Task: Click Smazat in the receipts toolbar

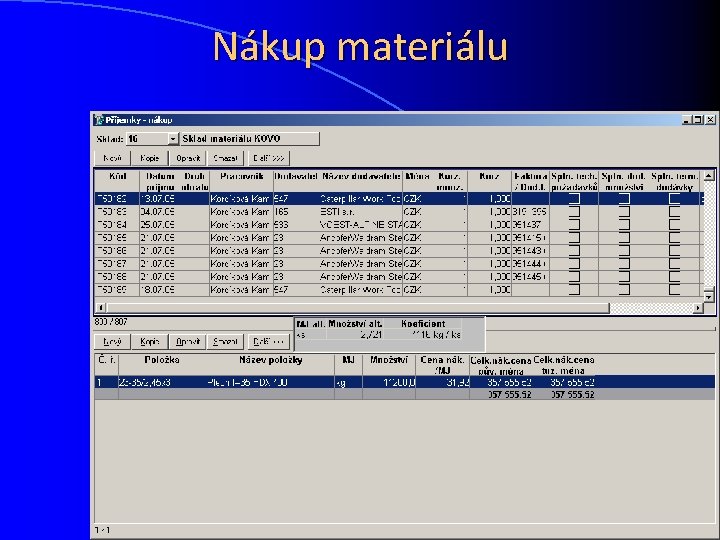Action: pos(225,158)
